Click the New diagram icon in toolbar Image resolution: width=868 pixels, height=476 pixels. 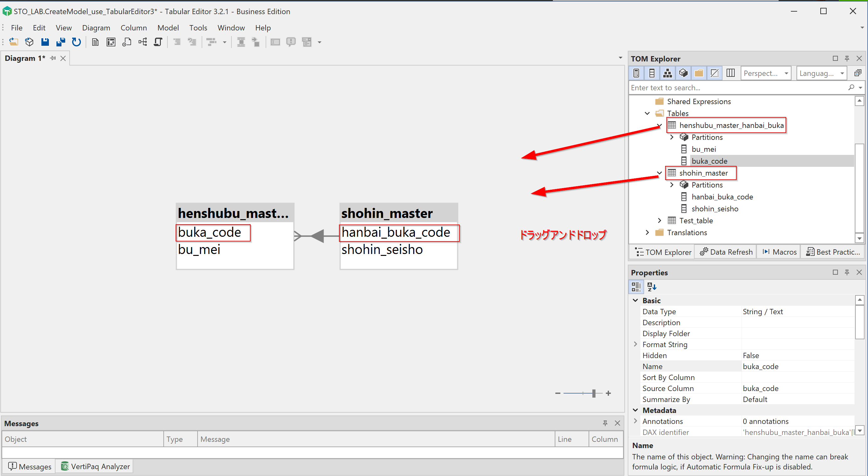pos(143,42)
